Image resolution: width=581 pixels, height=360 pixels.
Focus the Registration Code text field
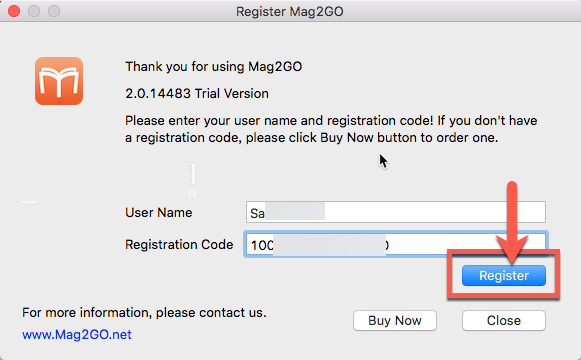[x=396, y=244]
